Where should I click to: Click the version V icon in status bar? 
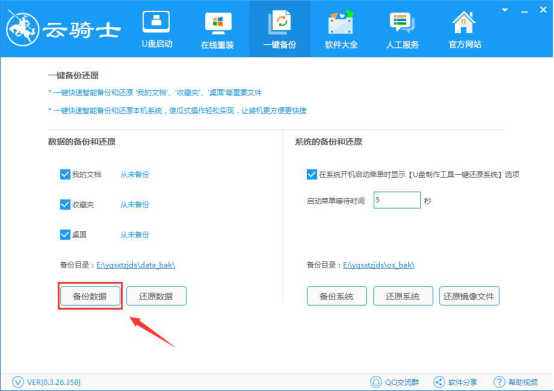coord(18,382)
